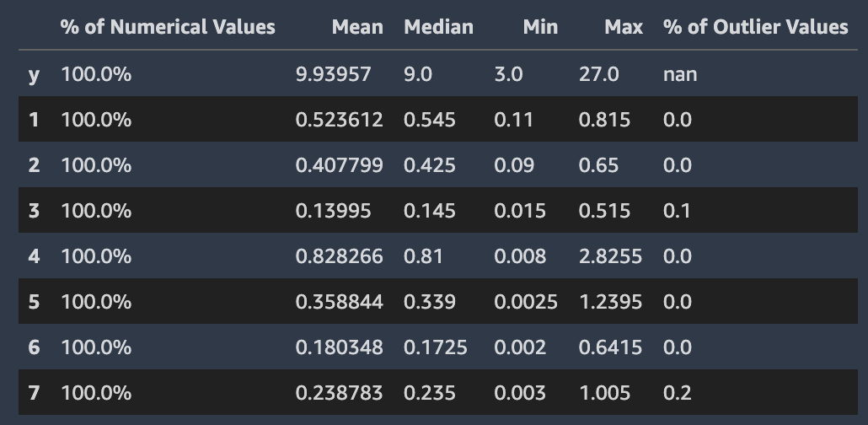Screen dimensions: 868x425
Task: Click the median value 0.1725
Action: coord(435,347)
